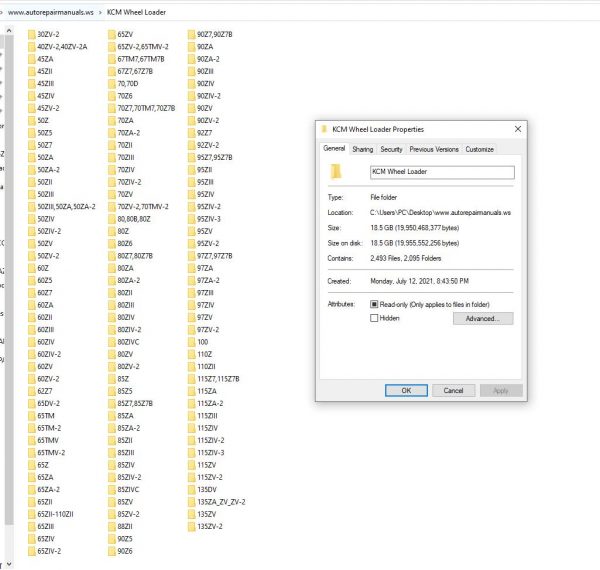Select the 60ZIV-2 folder icon
600x570 pixels.
pos(32,355)
